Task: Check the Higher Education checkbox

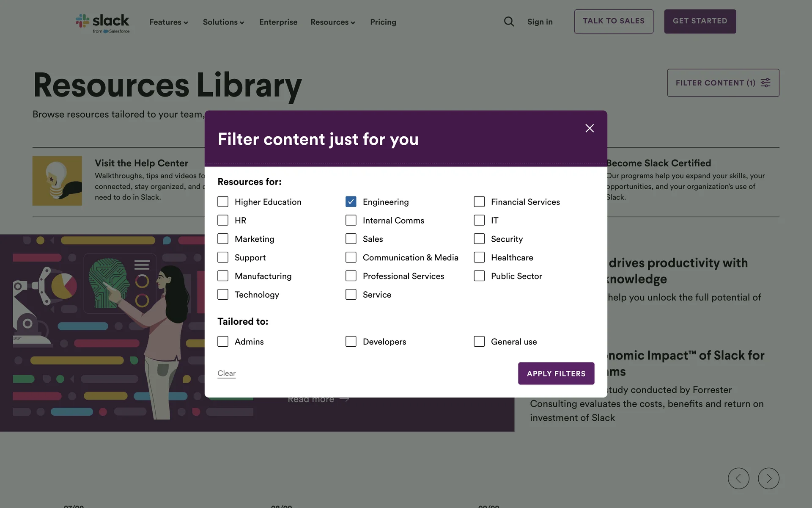Action: click(x=223, y=202)
